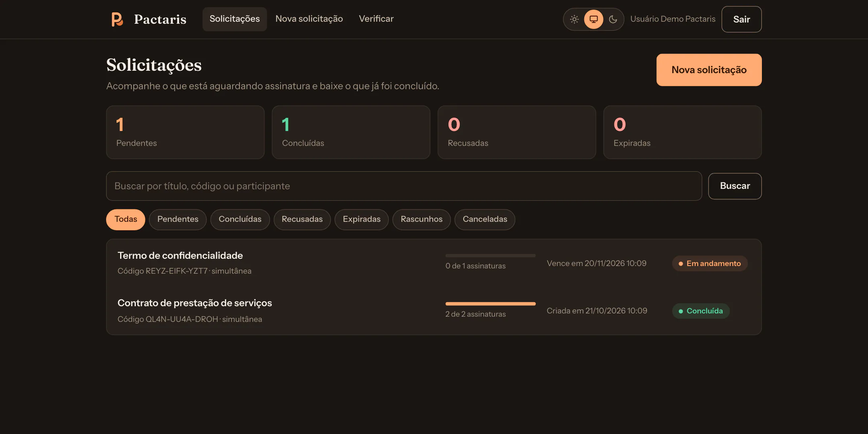Click the Sair logout button
The image size is (868, 434).
[x=741, y=19]
